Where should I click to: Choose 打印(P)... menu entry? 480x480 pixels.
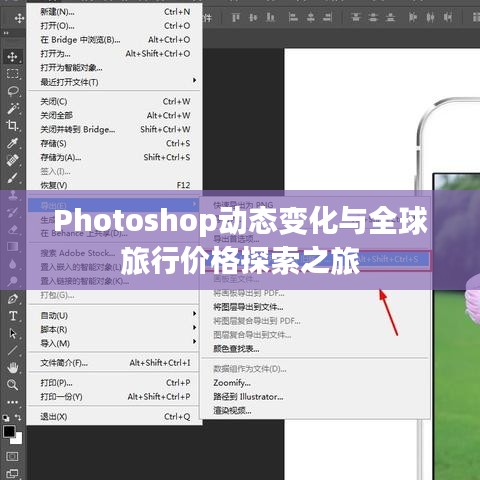click(114, 383)
